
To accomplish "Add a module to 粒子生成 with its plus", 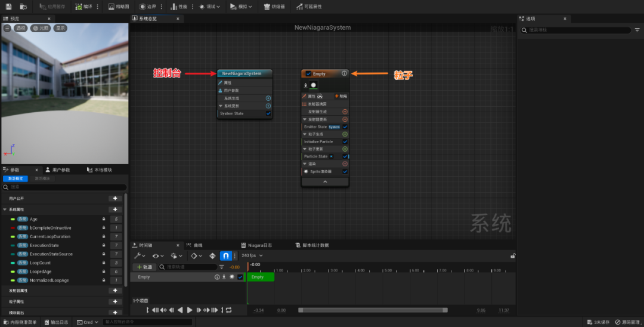I will coord(345,134).
